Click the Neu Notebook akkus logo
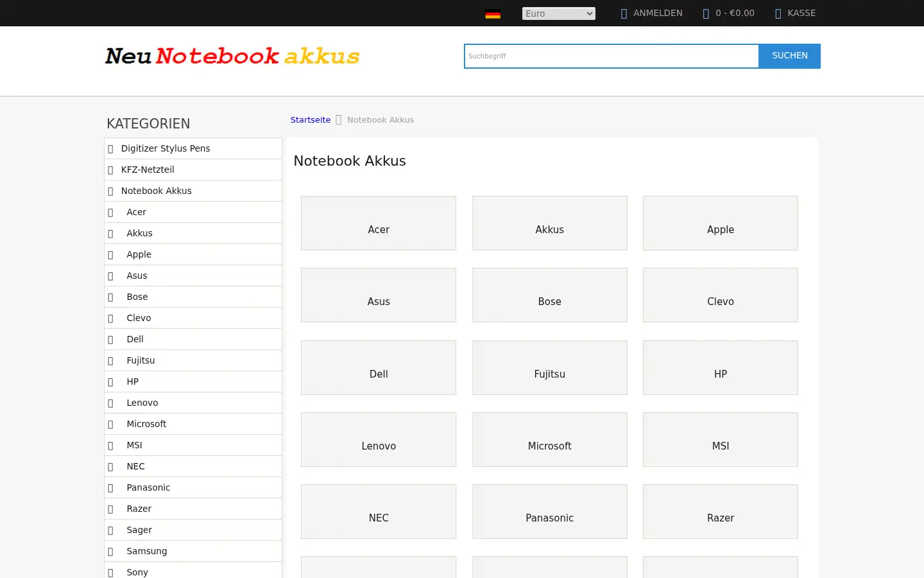 point(232,56)
